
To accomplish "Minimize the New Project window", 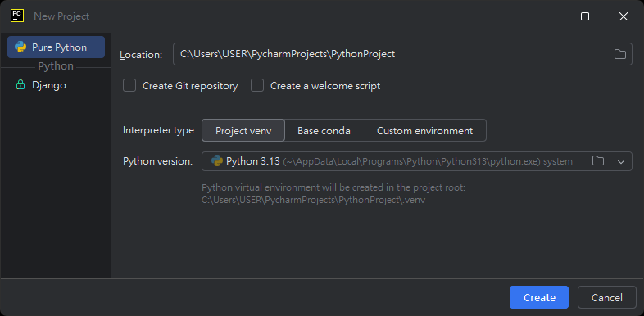I will 546,16.
